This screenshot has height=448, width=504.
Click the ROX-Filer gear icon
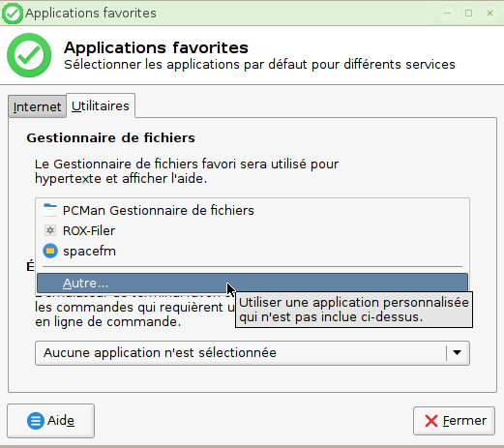click(50, 230)
